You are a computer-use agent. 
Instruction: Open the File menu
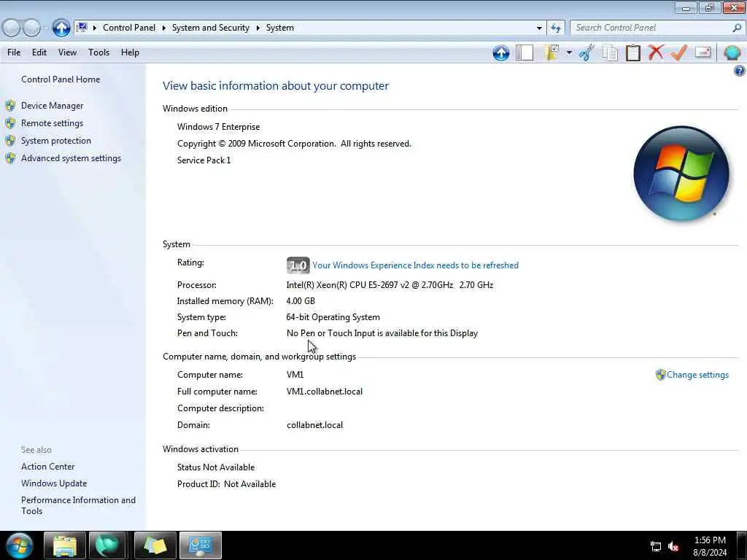[14, 52]
